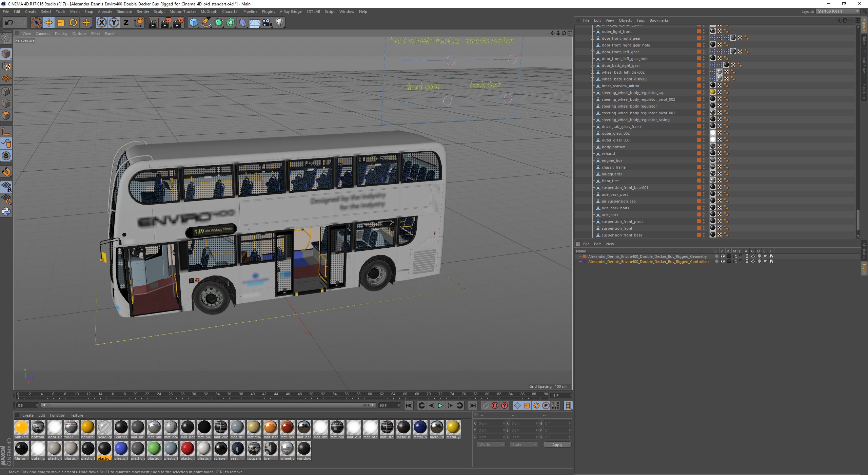Click the green Subdivision Surface generator icon

coord(219,23)
